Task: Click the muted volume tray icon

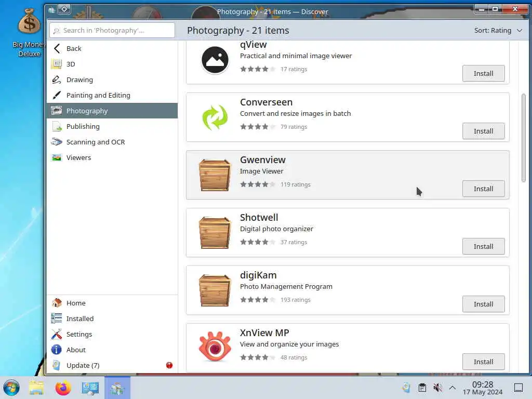Action: click(x=437, y=388)
